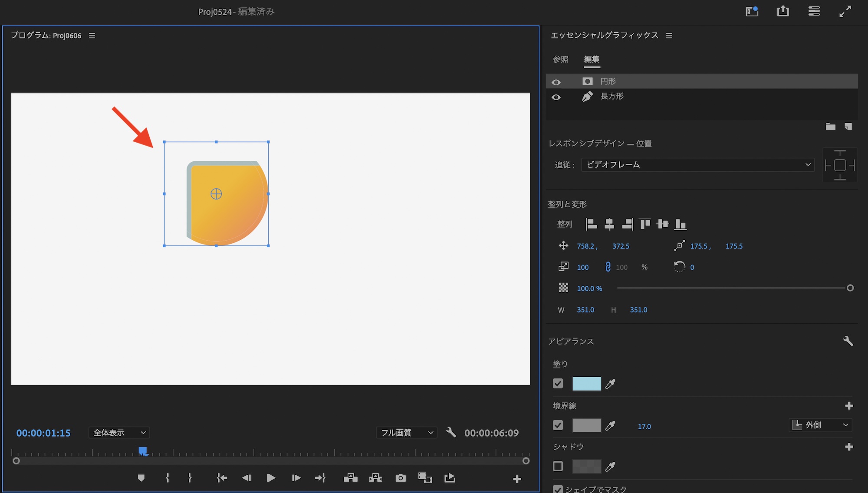The image size is (868, 493).
Task: Add a marker in the program monitor
Action: (141, 478)
